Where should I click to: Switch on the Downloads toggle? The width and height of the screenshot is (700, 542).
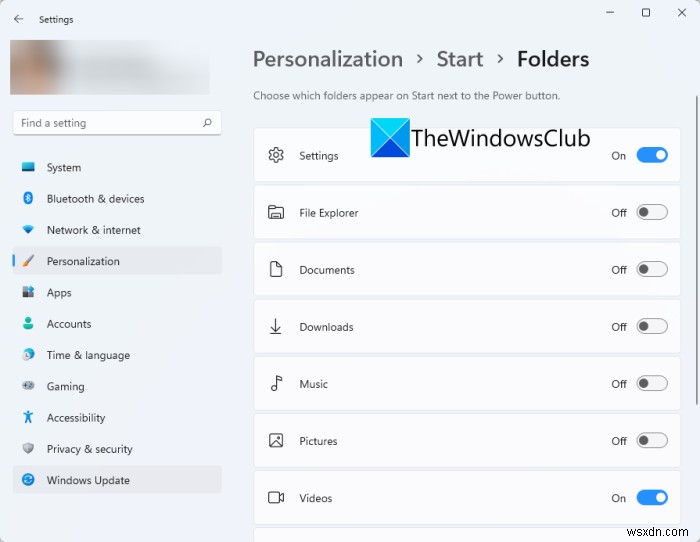coord(652,326)
